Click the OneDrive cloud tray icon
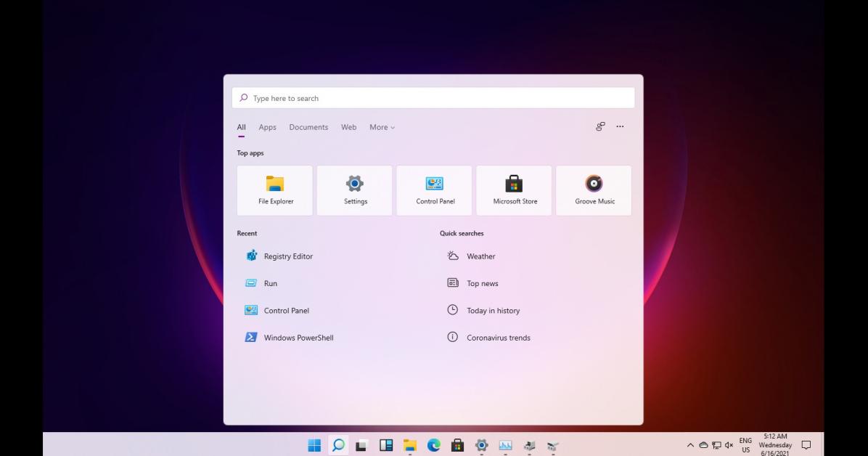 coord(703,445)
